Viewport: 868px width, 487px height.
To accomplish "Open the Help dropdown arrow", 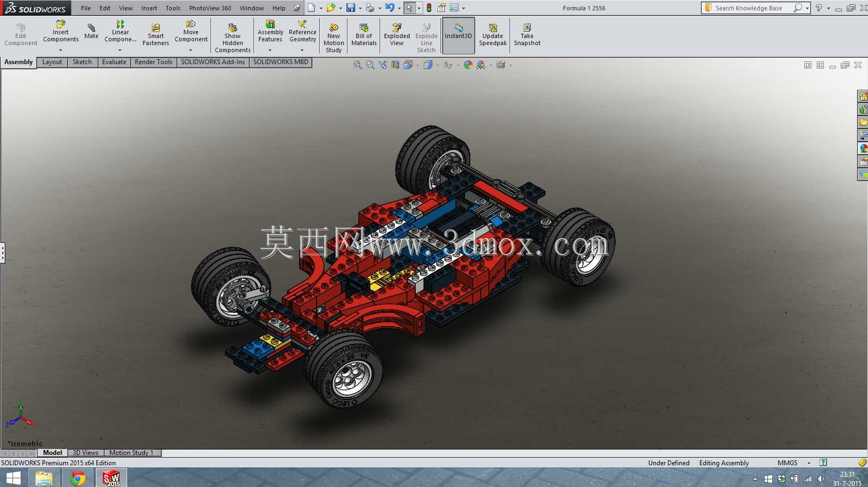I will click(x=828, y=8).
